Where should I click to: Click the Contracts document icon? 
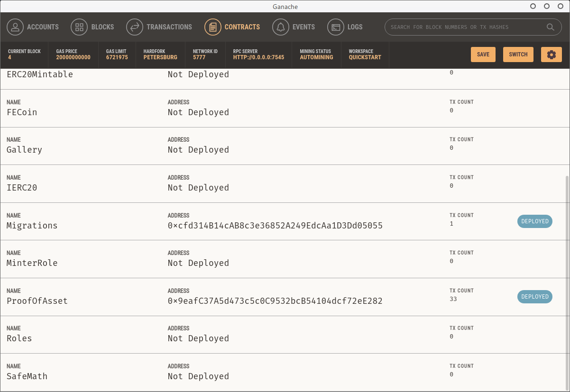pos(213,27)
